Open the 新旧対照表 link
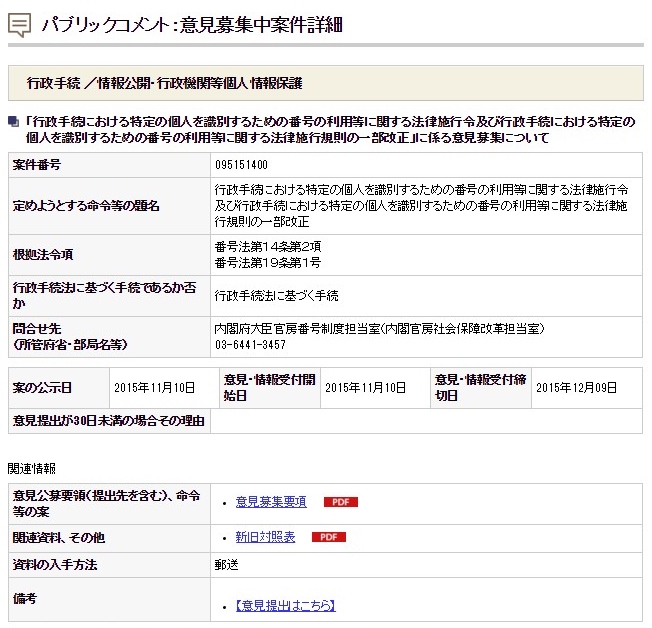The height and width of the screenshot is (628, 652). coord(265,537)
